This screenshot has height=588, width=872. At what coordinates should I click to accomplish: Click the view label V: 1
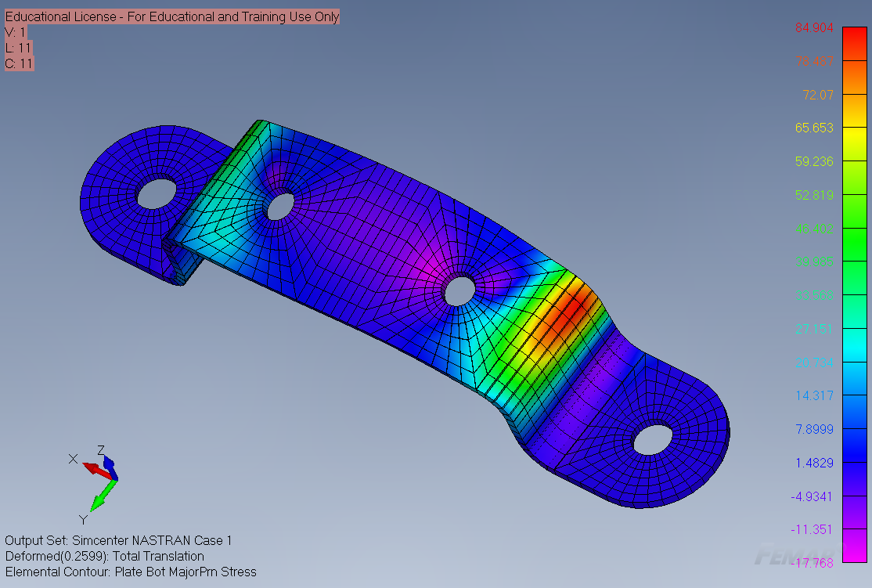tap(15, 32)
